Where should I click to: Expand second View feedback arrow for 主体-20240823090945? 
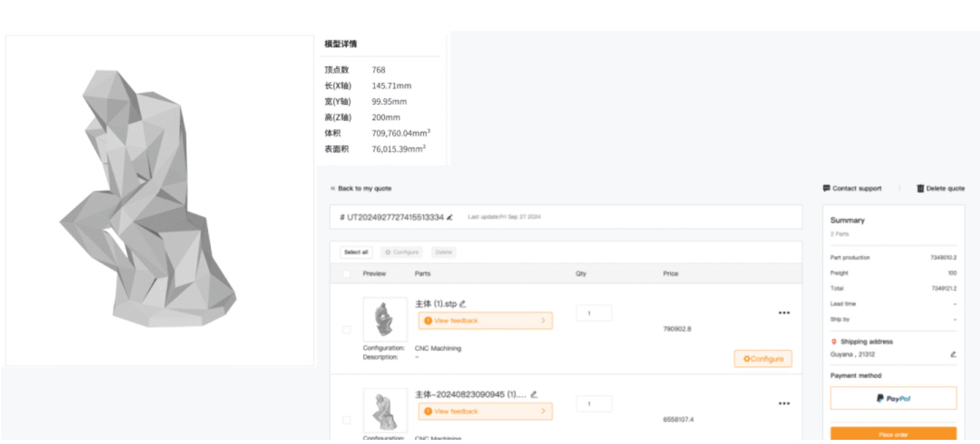(543, 411)
